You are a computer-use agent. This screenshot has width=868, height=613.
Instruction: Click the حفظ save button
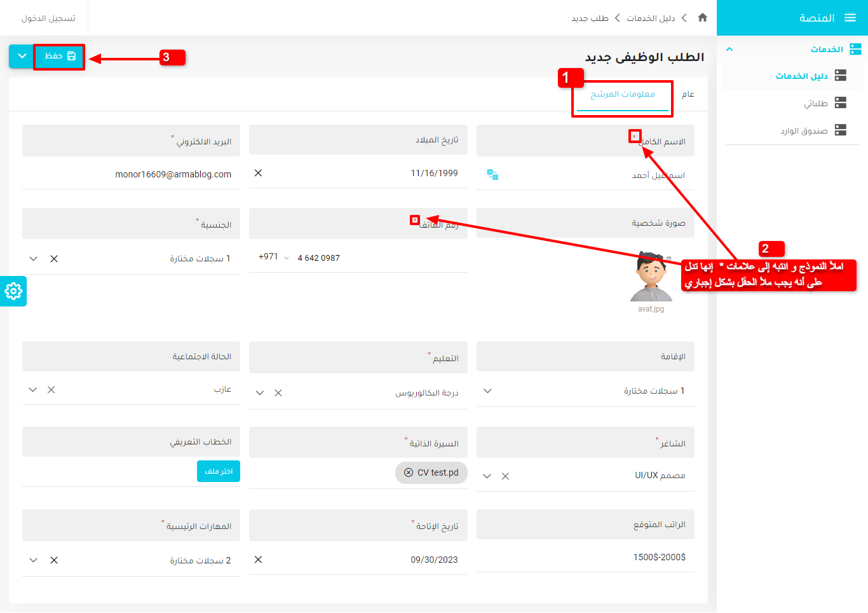click(x=59, y=56)
